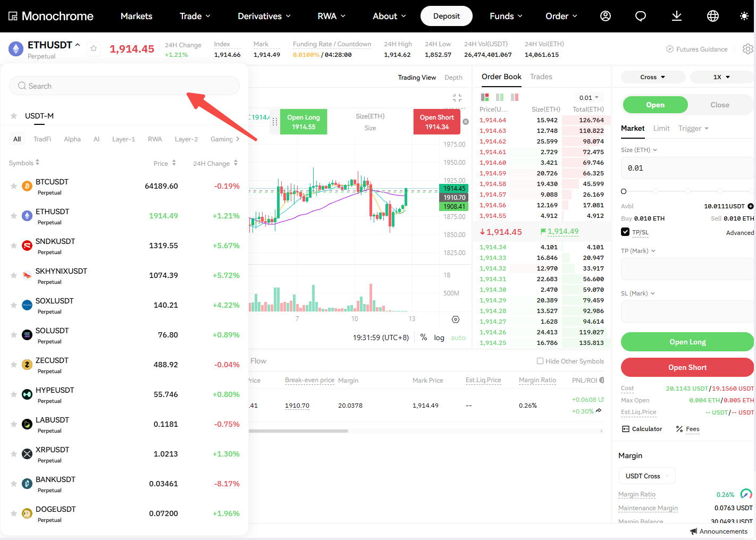Click the Open Short button in order panel
This screenshot has height=540, width=756.
coord(687,367)
